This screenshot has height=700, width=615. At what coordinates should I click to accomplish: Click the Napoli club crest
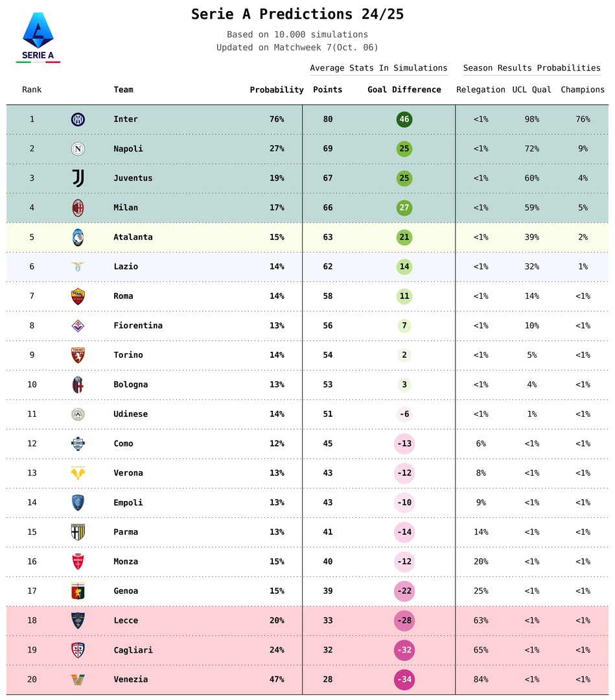point(78,149)
